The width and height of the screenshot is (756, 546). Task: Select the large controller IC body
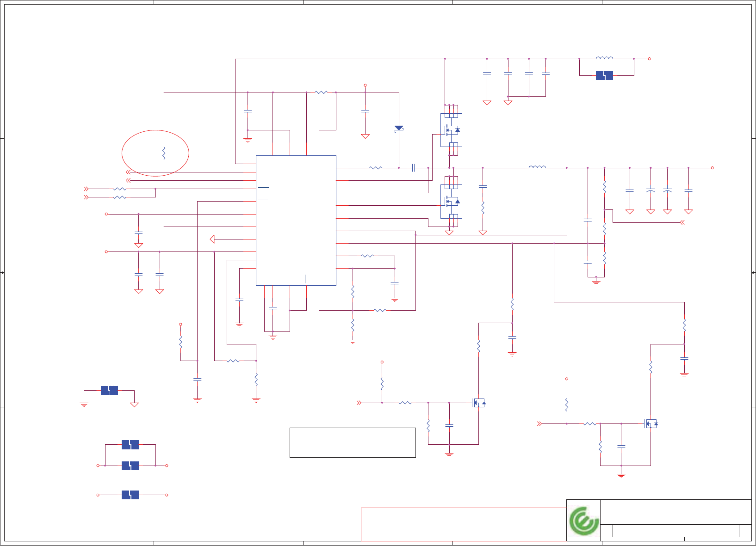tap(296, 220)
